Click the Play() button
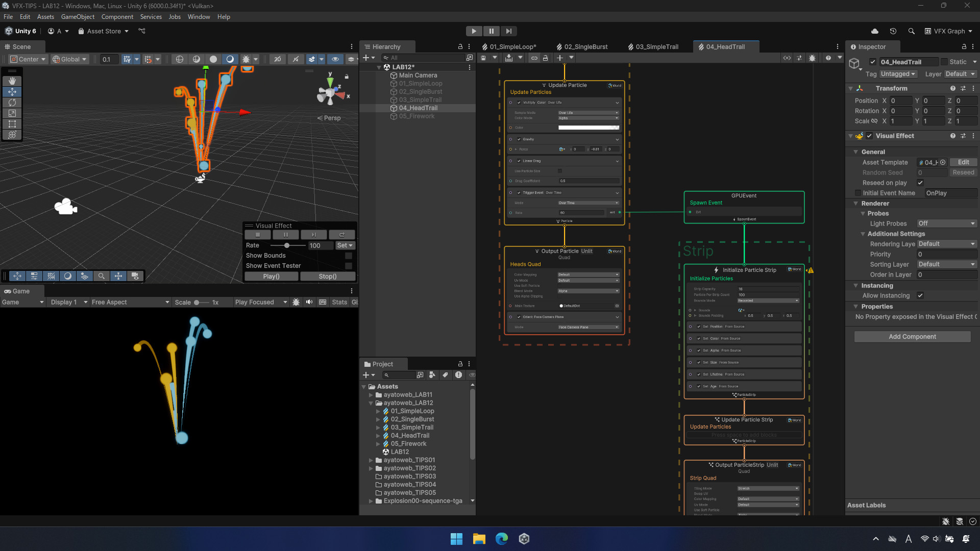 (271, 277)
